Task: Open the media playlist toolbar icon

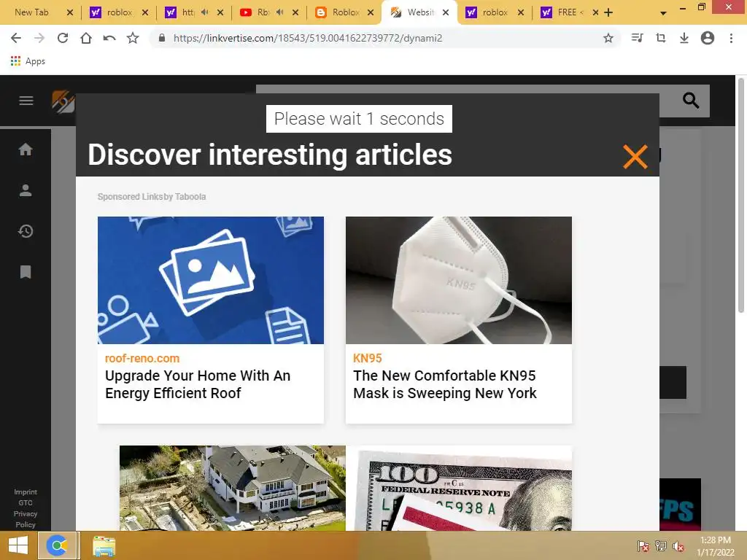Action: tap(637, 38)
